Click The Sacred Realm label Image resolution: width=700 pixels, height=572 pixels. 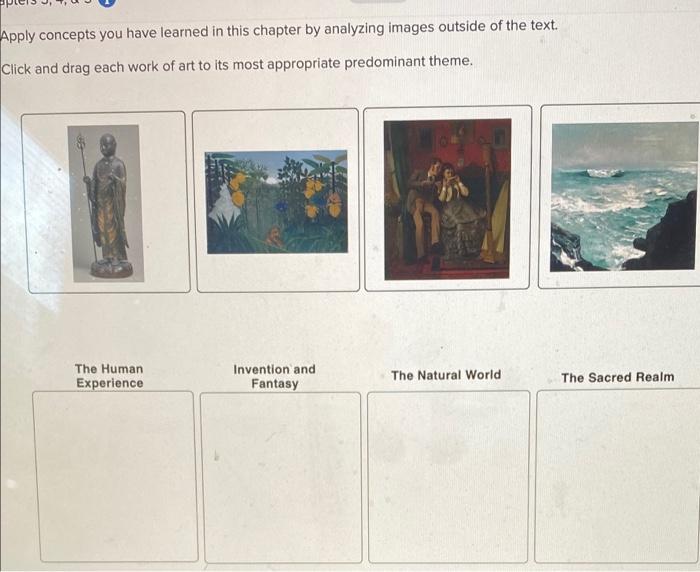(618, 377)
